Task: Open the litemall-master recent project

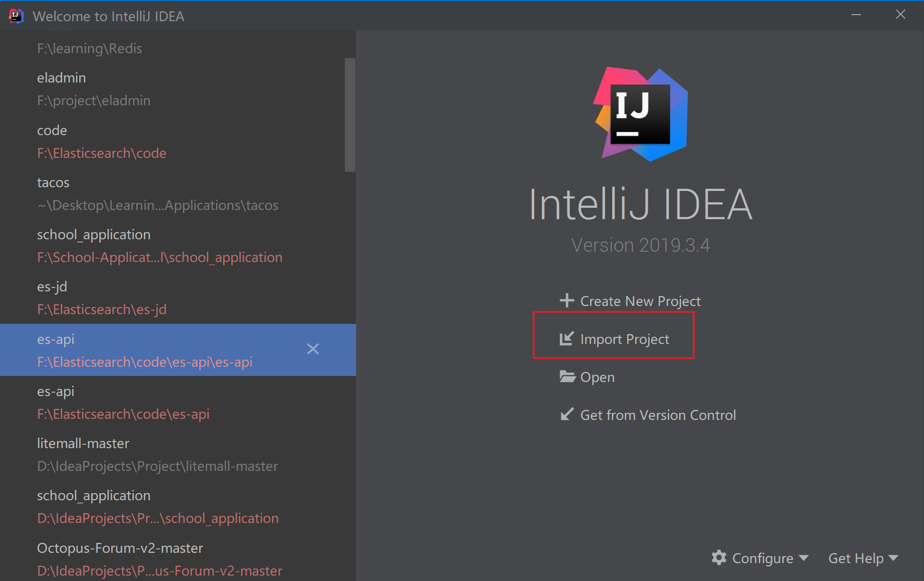Action: pyautogui.click(x=178, y=455)
